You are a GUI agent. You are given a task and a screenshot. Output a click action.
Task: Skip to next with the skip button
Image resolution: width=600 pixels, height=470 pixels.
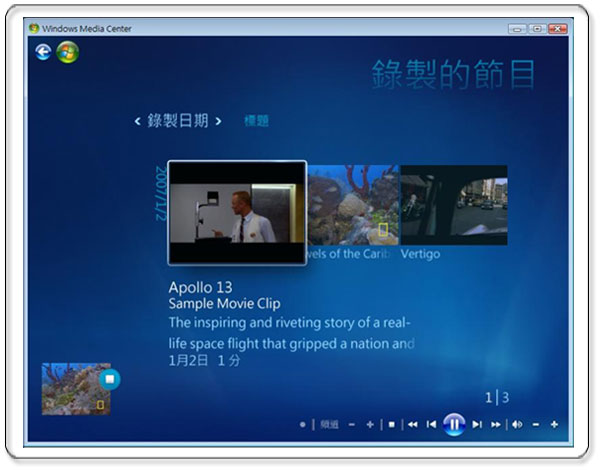(x=476, y=424)
